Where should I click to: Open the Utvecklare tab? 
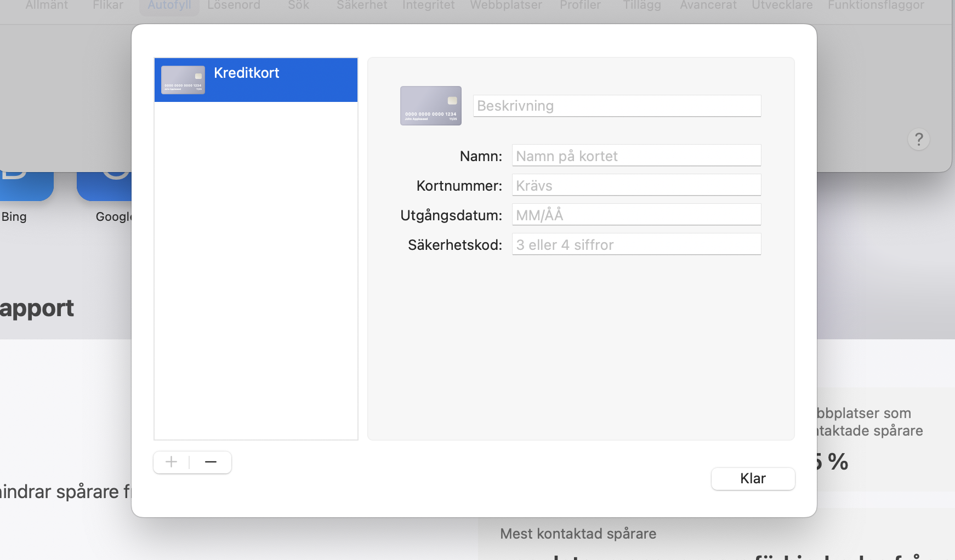[782, 5]
